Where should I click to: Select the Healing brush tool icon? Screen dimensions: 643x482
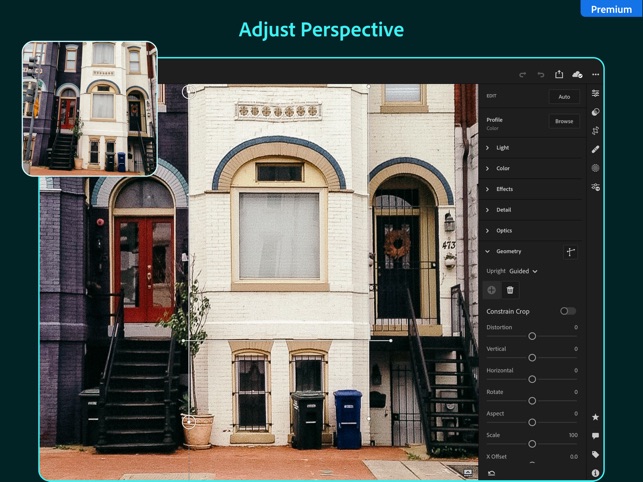coord(595,149)
